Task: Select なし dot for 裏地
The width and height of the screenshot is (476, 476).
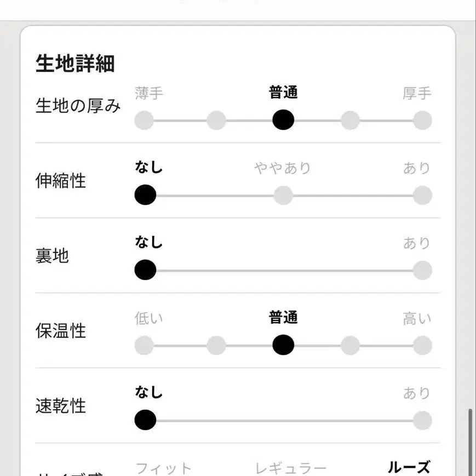Action: (x=145, y=270)
